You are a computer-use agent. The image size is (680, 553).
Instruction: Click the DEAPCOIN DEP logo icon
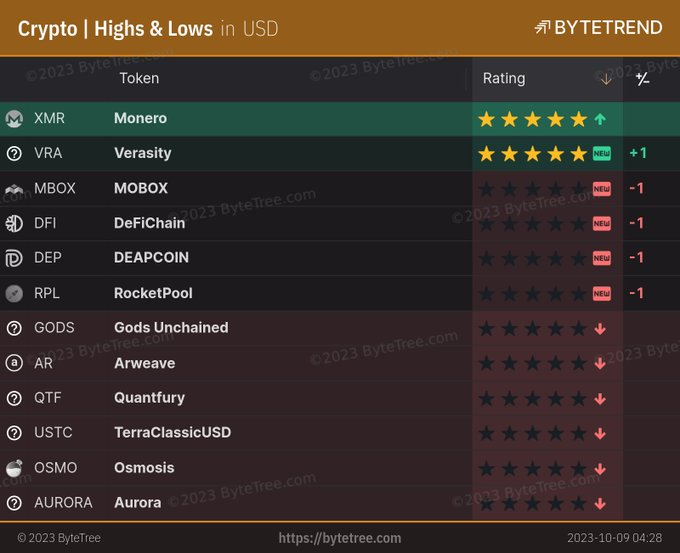point(14,259)
